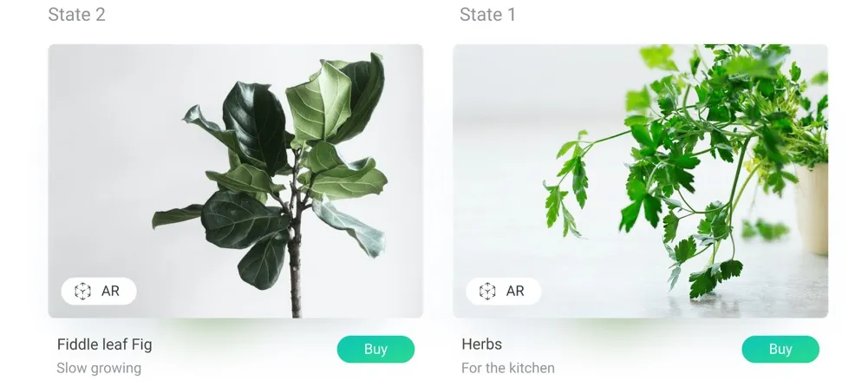Open the Fiddle leaf Fig product photo
The width and height of the screenshot is (868, 387).
[x=235, y=181]
